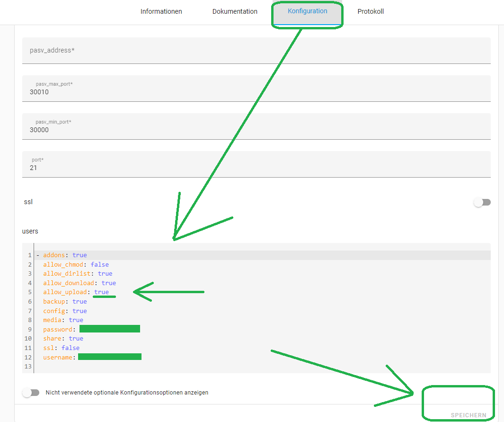Click the users section label
This screenshot has width=504, height=422.
(30, 231)
